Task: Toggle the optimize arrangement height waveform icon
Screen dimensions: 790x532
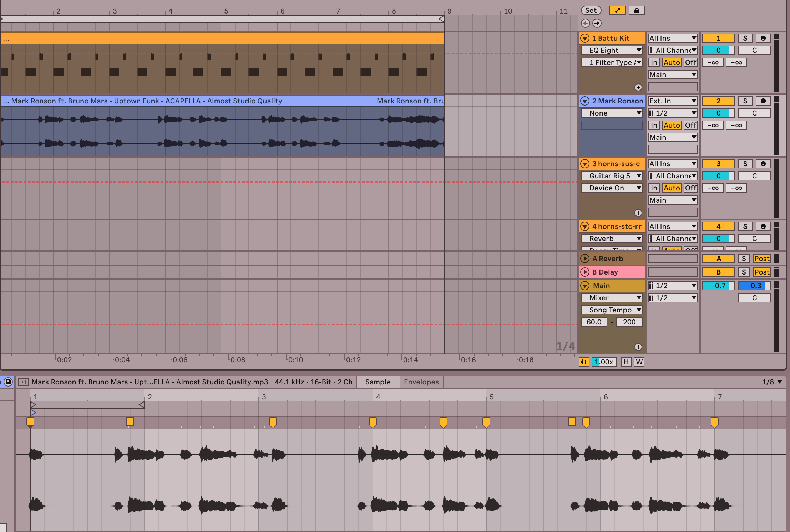Action: click(584, 362)
